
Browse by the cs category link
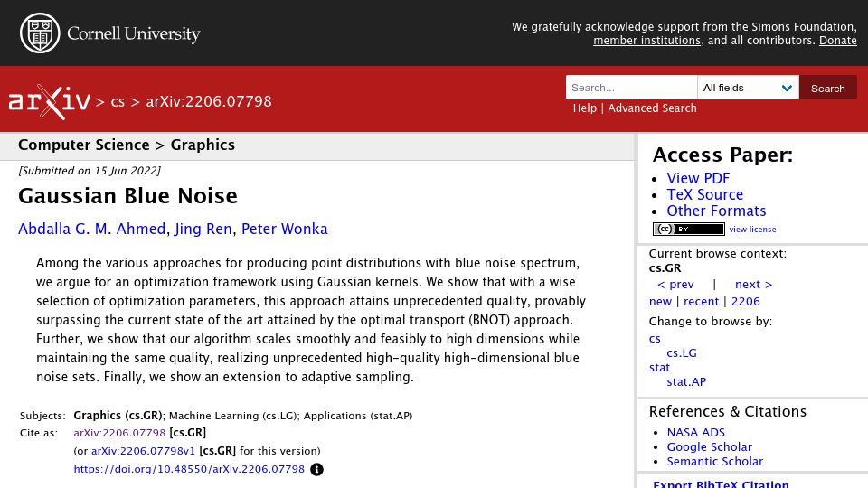(x=655, y=339)
